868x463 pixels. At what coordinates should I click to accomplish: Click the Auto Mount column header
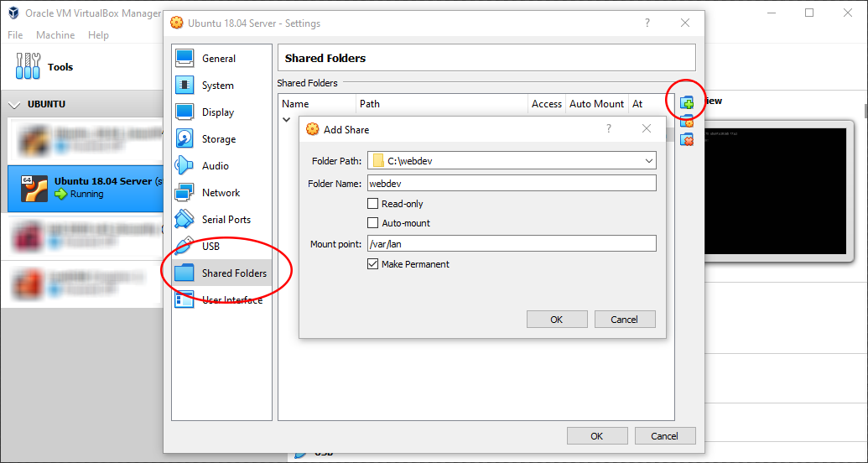597,103
